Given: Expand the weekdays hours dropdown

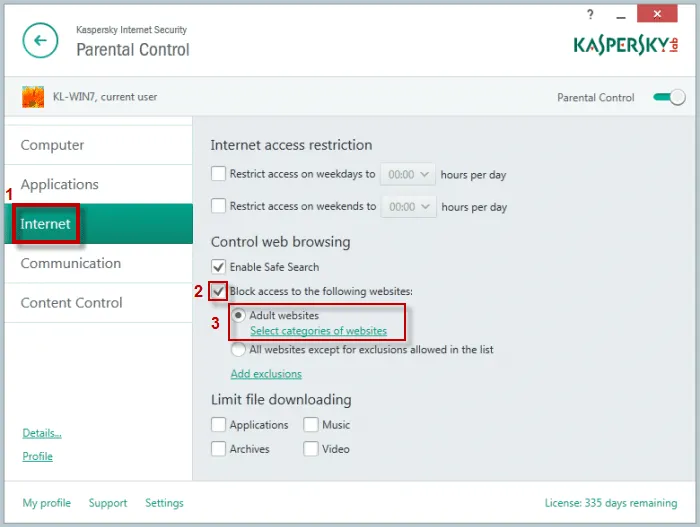Looking at the screenshot, I should [x=408, y=174].
